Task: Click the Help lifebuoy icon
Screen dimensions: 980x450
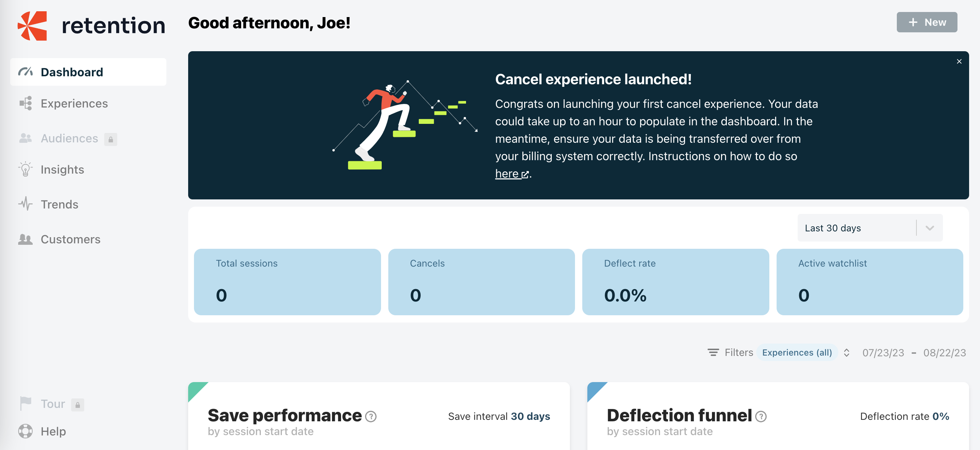Action: tap(25, 431)
